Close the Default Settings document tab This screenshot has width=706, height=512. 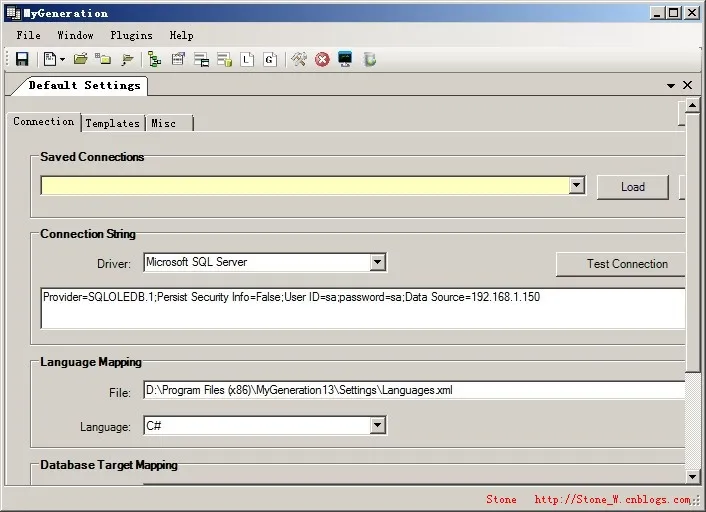tap(687, 85)
